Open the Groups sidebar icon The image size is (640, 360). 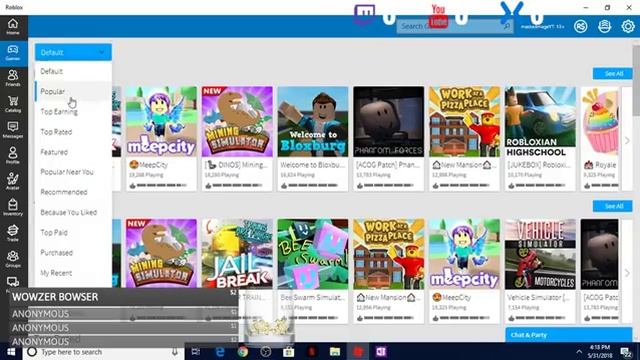pos(13,259)
